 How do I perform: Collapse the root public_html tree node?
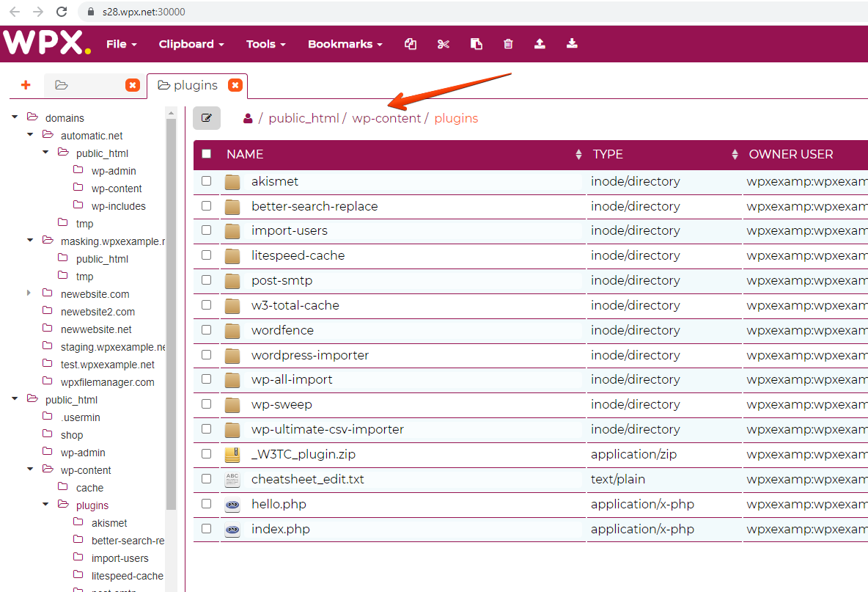[x=15, y=399]
